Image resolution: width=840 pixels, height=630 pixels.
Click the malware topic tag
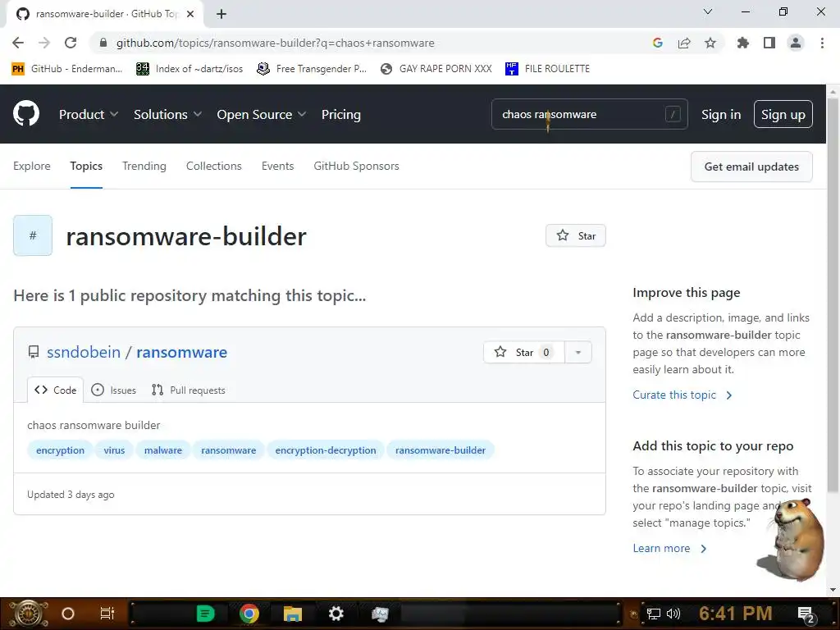coord(163,450)
